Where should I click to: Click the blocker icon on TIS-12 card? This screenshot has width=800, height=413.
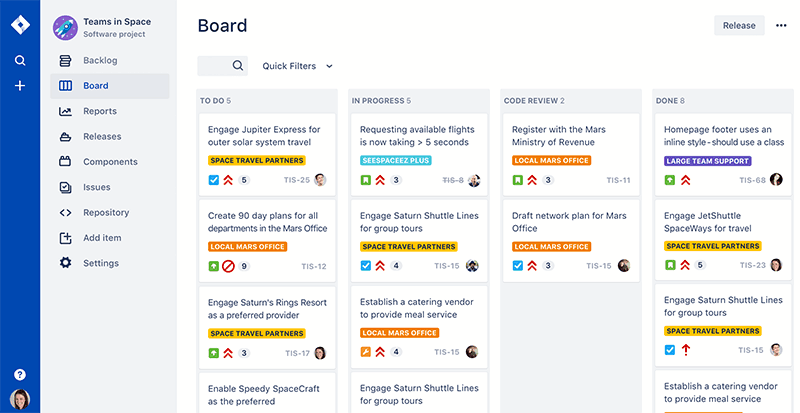point(228,266)
